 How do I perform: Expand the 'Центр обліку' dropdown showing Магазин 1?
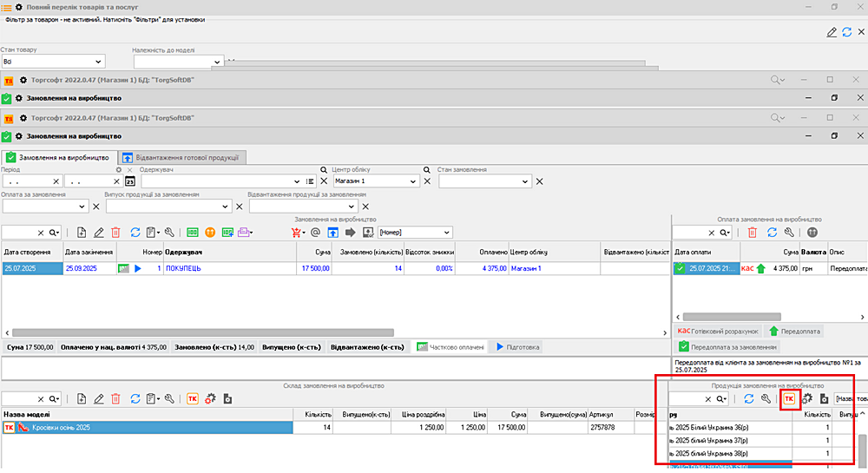412,181
